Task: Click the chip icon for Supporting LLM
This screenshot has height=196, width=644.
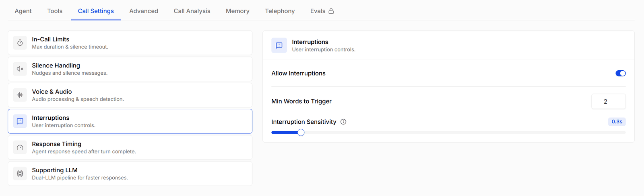Action: [20, 174]
